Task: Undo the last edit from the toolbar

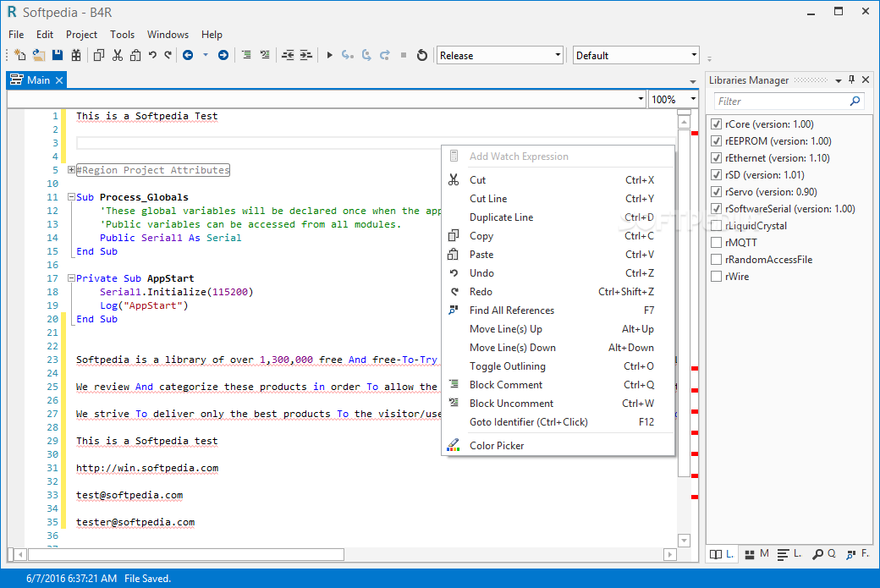Action: tap(152, 55)
